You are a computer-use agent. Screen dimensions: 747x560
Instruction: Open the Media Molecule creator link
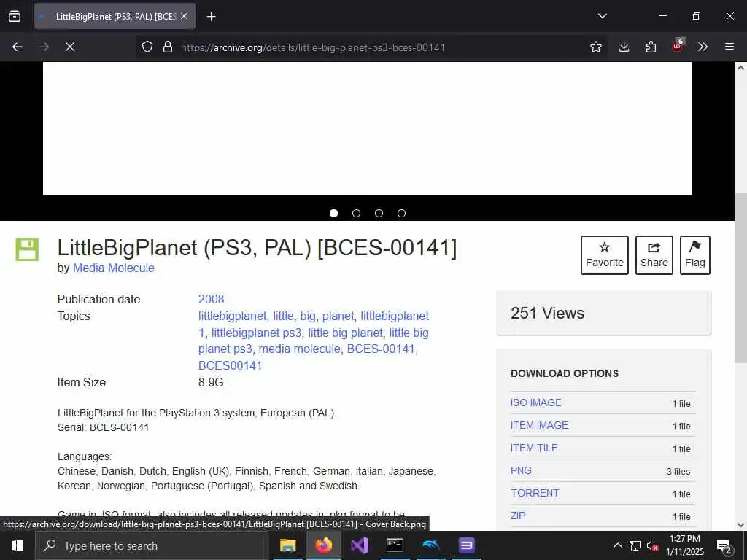coord(113,268)
